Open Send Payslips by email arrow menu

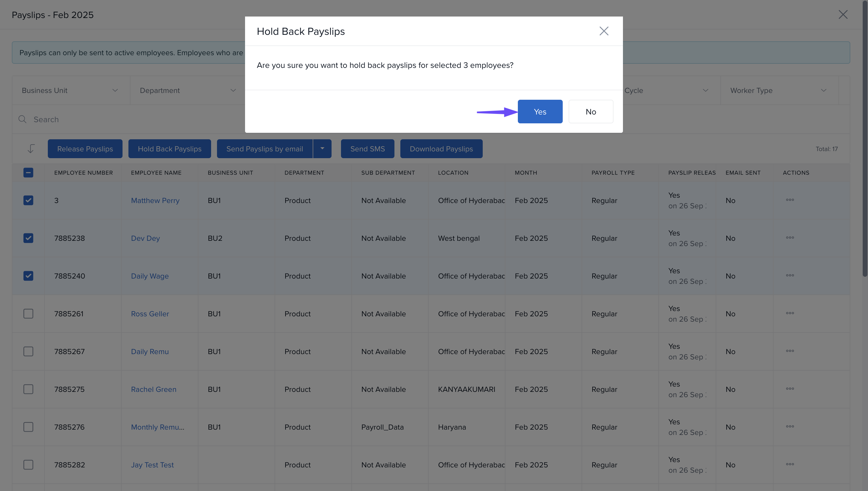[x=322, y=149]
